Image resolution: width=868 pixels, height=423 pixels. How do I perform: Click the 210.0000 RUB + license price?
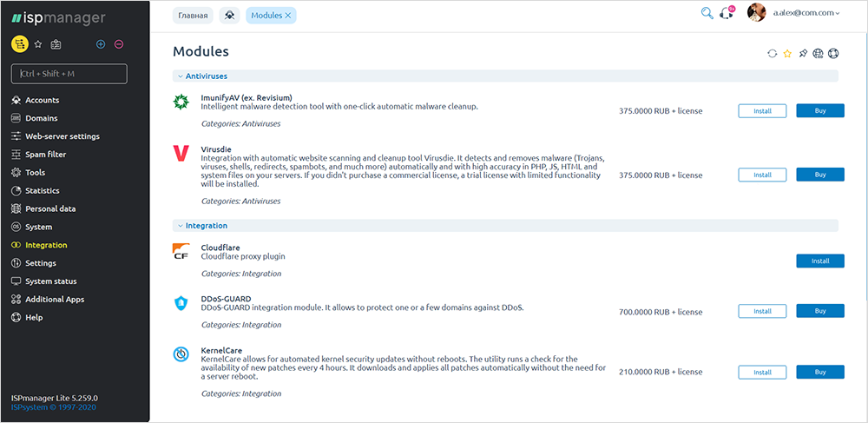[x=661, y=372]
